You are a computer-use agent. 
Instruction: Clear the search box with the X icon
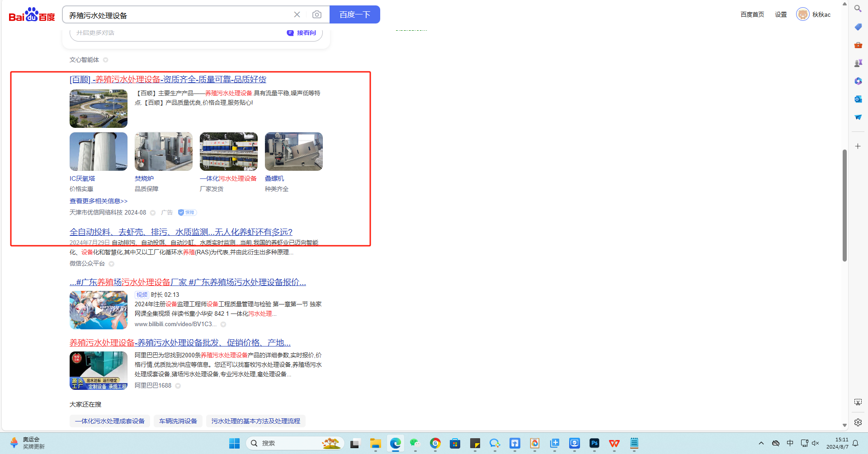click(x=297, y=14)
